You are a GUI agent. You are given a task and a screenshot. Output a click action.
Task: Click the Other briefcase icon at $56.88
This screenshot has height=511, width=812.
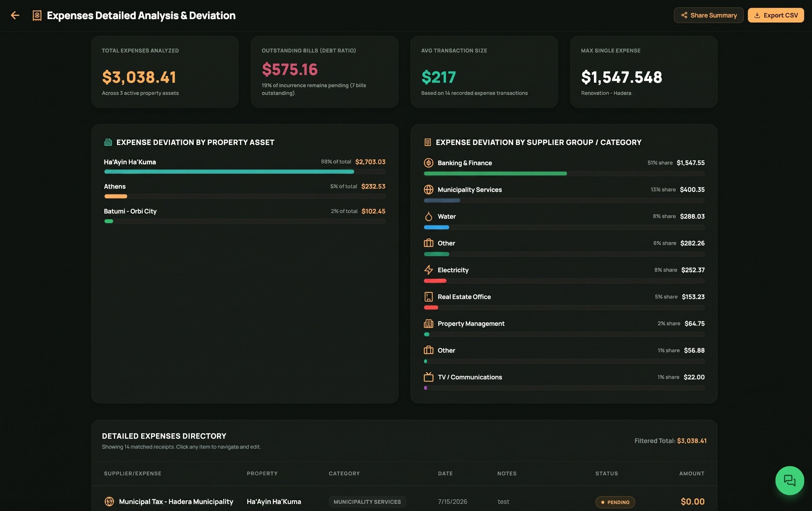coord(428,350)
